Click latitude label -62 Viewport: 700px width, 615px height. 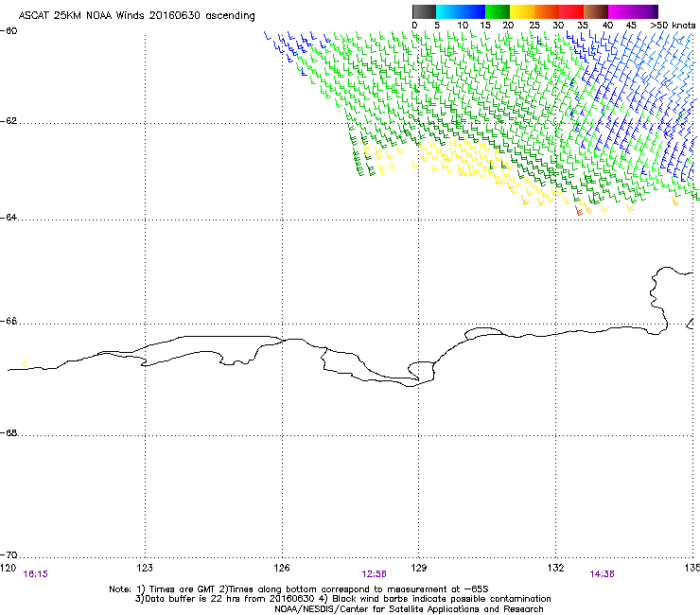pos(9,121)
